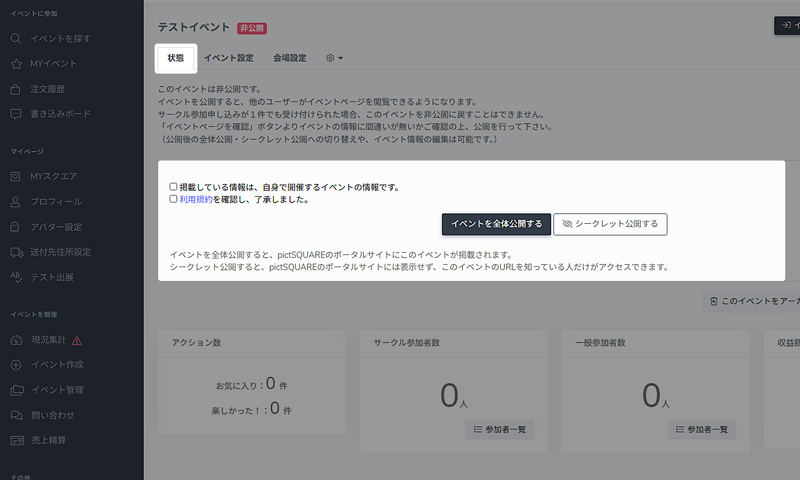Click the search icon beside イベントを探す
The width and height of the screenshot is (800, 480).
tap(16, 38)
